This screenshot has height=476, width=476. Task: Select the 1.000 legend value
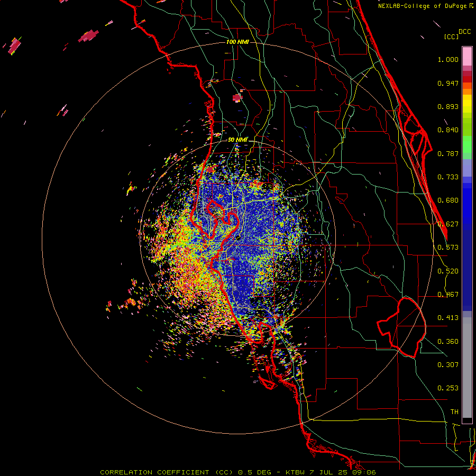tap(448, 59)
